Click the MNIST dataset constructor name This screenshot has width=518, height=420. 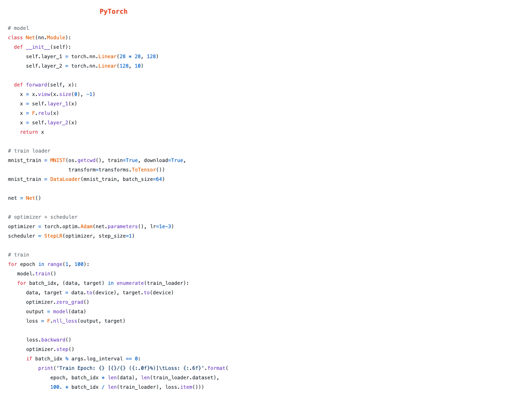pyautogui.click(x=58, y=160)
